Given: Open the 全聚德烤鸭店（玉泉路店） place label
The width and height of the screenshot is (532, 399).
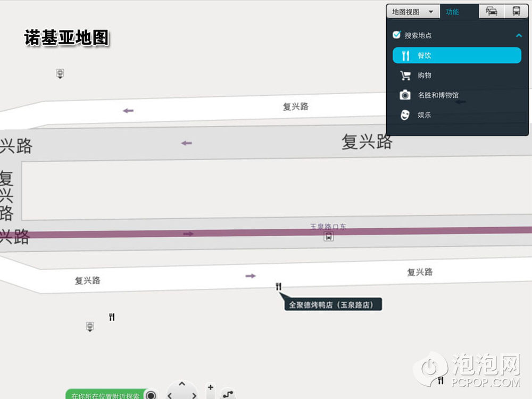Looking at the screenshot, I should [x=333, y=304].
